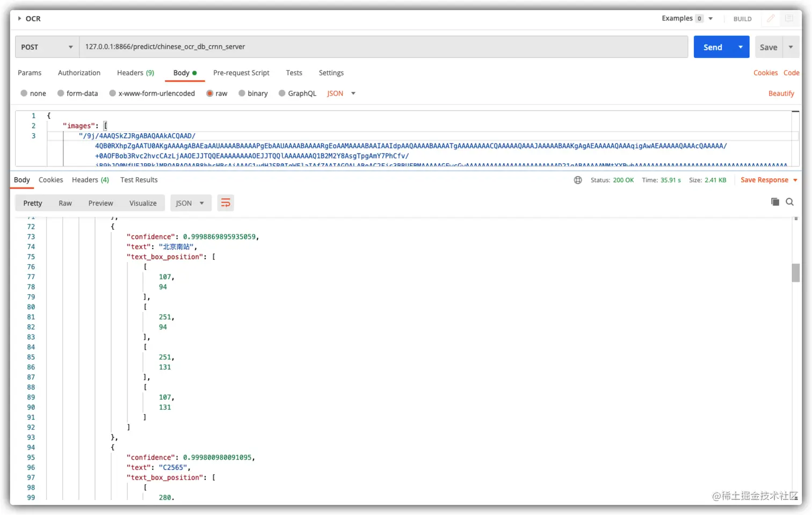Select the Visualize response view

(x=143, y=203)
